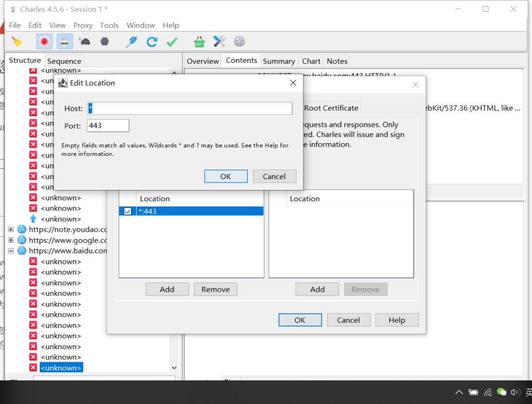Open the Tools wrench icon
Screen dimensions: 532x404
219,42
